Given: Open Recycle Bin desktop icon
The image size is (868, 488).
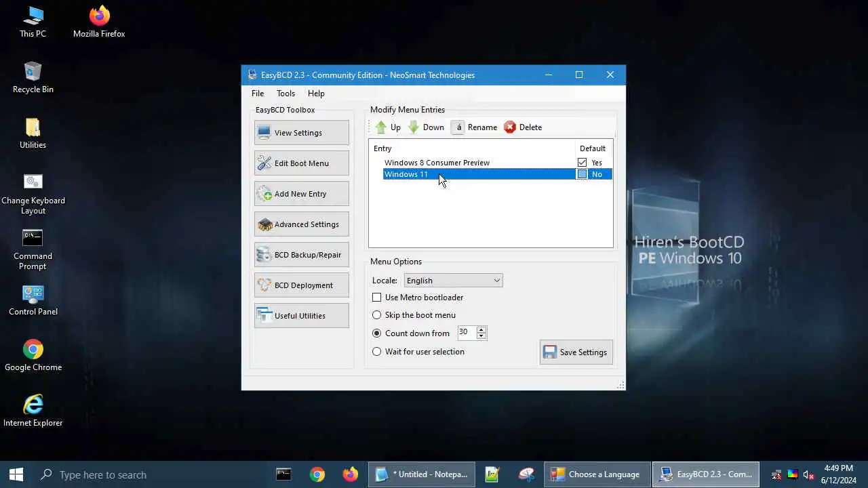Looking at the screenshot, I should [33, 77].
